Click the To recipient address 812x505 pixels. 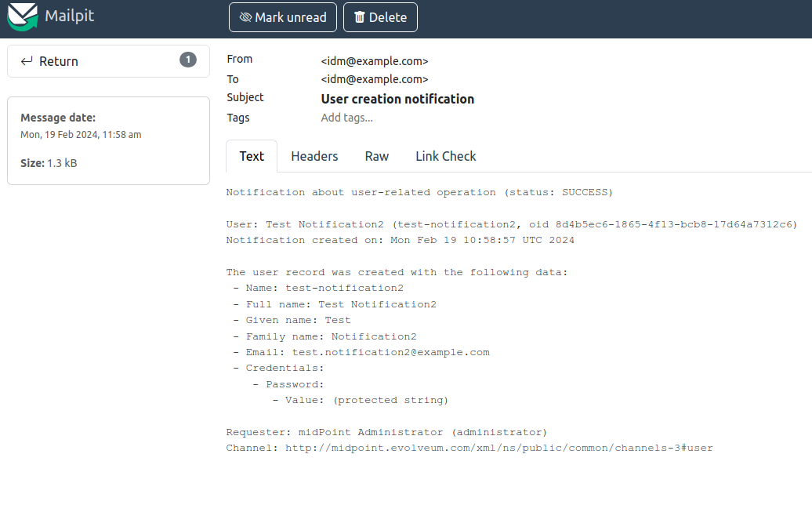(x=375, y=79)
